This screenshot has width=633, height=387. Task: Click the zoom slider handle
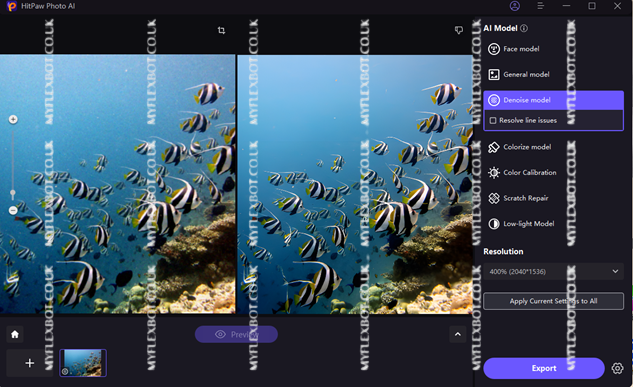[x=13, y=193]
